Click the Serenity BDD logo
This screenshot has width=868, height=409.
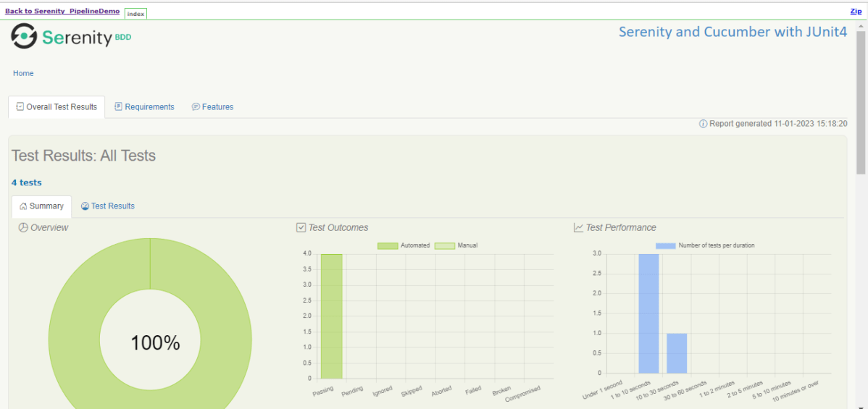[71, 37]
